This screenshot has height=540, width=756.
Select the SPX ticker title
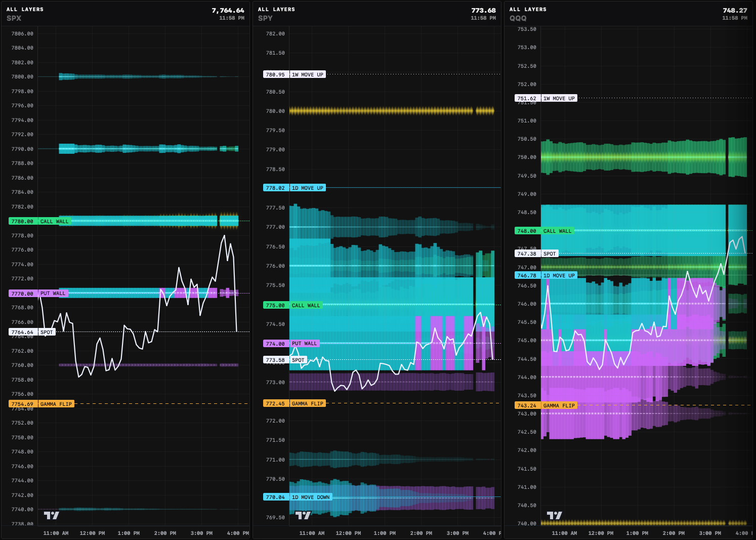coord(14,18)
